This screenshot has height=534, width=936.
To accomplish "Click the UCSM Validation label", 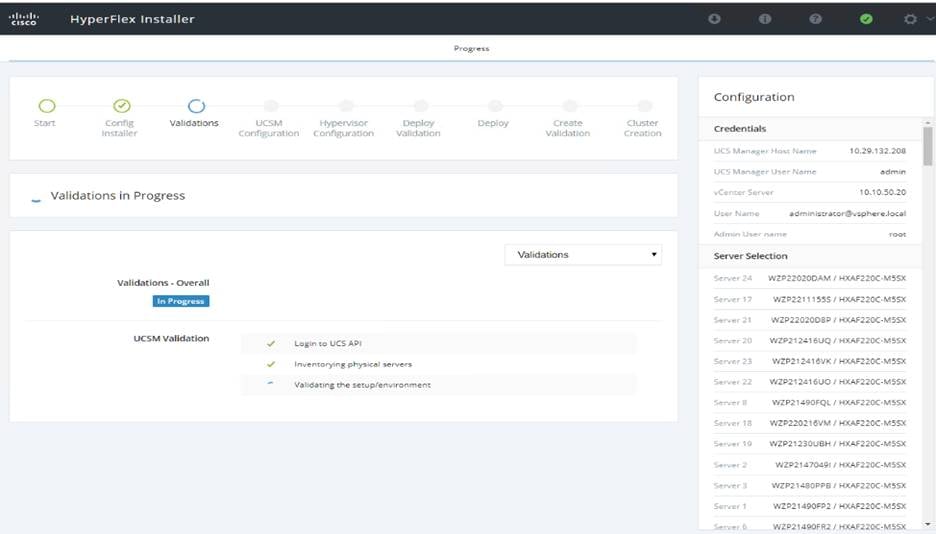I will 171,338.
